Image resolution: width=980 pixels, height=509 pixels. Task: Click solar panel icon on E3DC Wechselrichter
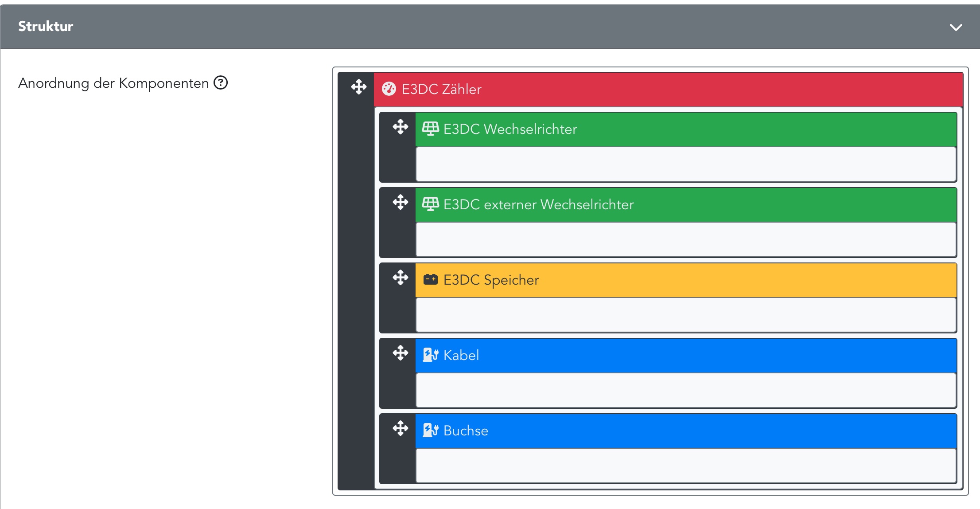point(430,129)
